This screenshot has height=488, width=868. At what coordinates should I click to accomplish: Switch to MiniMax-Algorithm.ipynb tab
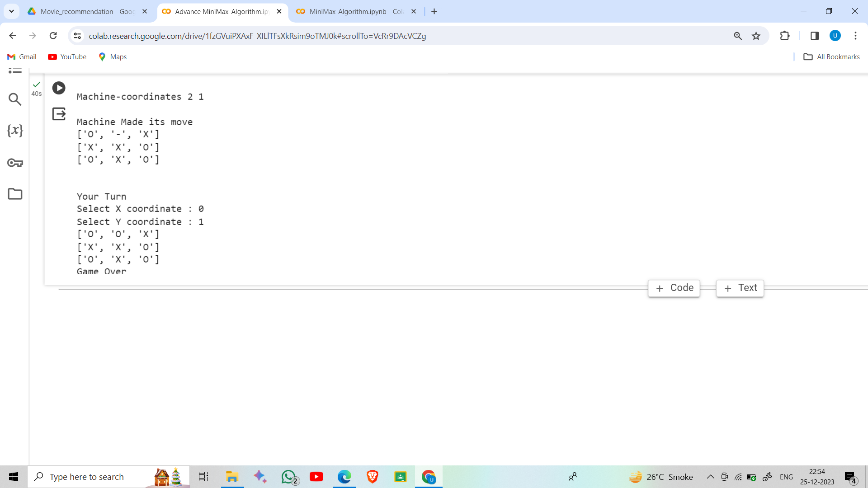pyautogui.click(x=356, y=11)
